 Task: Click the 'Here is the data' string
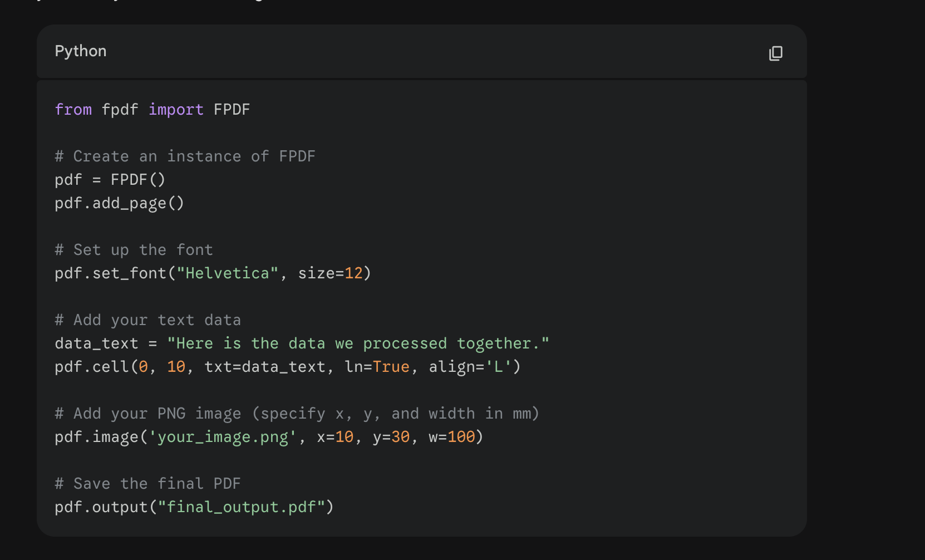(x=358, y=343)
